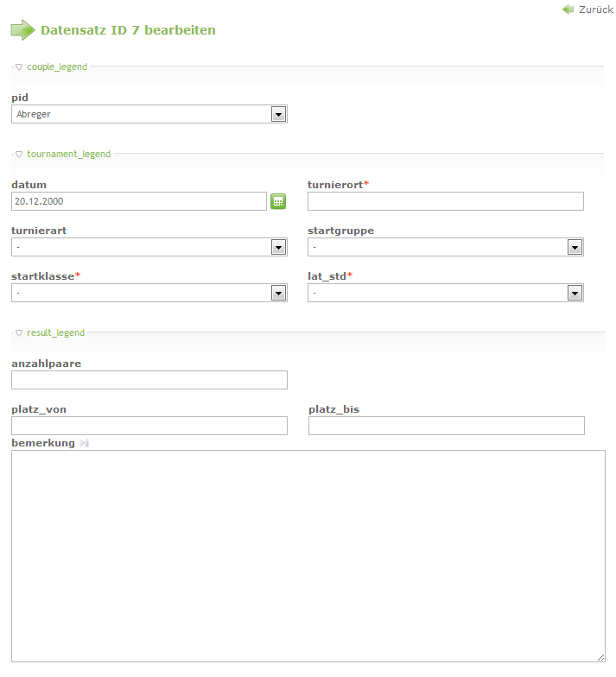
Task: Focus the anzahlpaare input field
Action: [x=149, y=380]
